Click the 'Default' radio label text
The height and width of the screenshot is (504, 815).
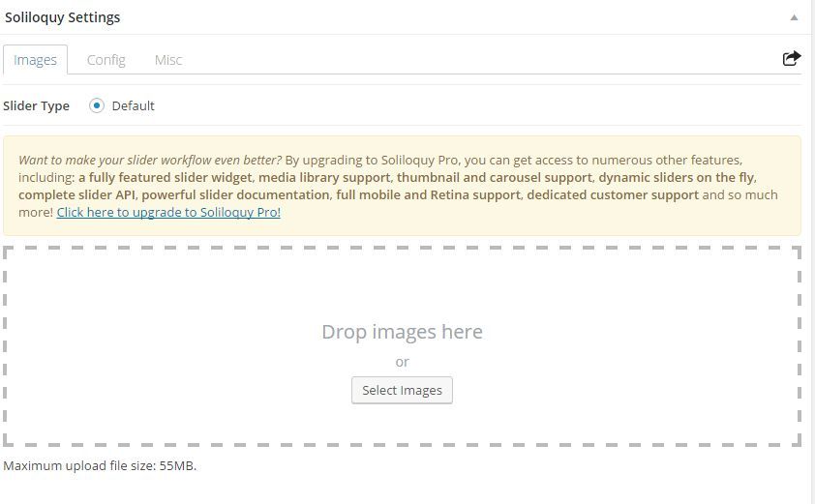pos(133,106)
